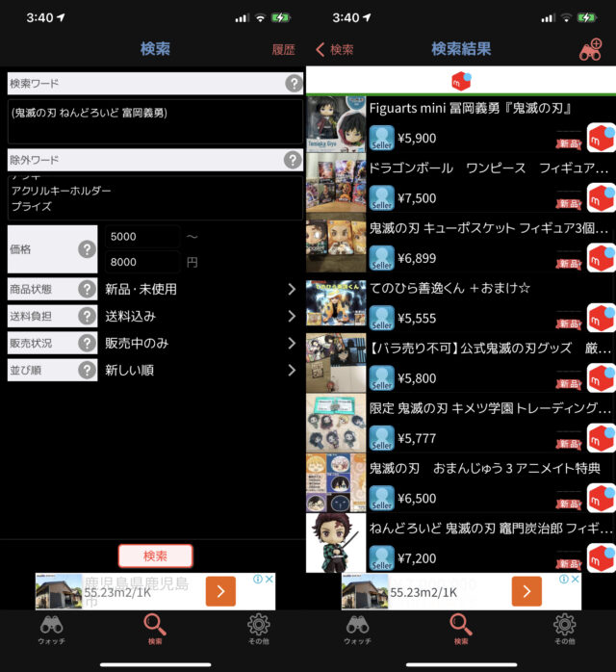
Task: Open ドラゴンボール ワンピース item thumbnail
Action: pos(336,183)
